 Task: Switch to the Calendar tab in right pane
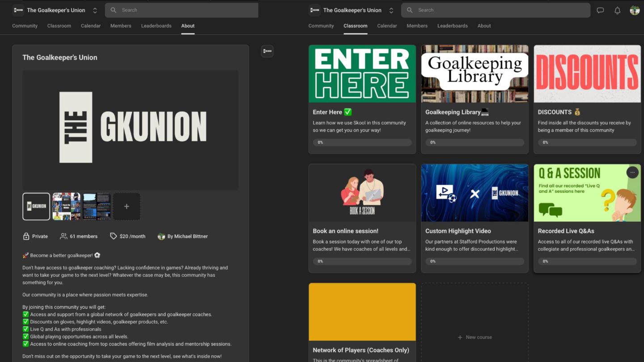point(387,26)
